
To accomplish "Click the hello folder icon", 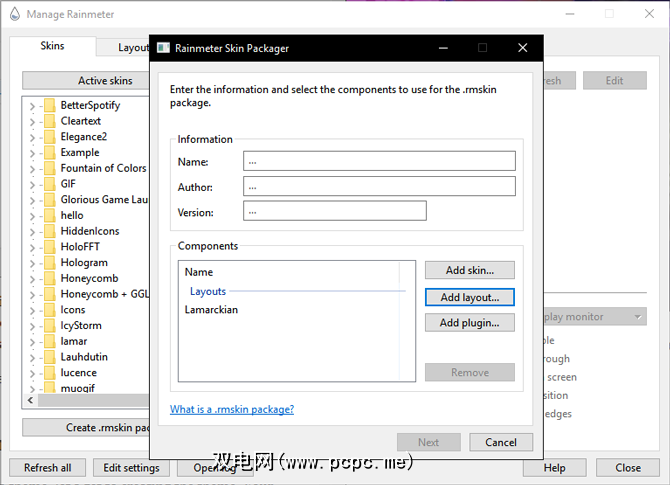I will (50, 215).
